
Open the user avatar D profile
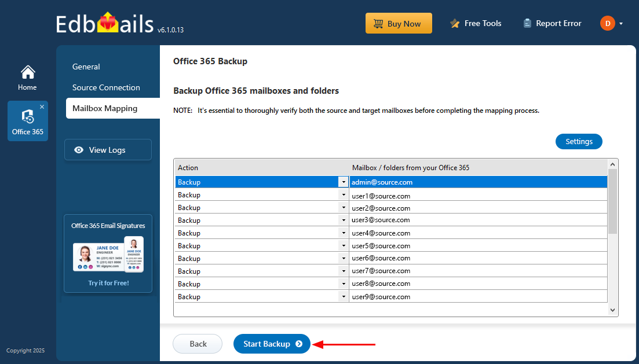(x=607, y=23)
